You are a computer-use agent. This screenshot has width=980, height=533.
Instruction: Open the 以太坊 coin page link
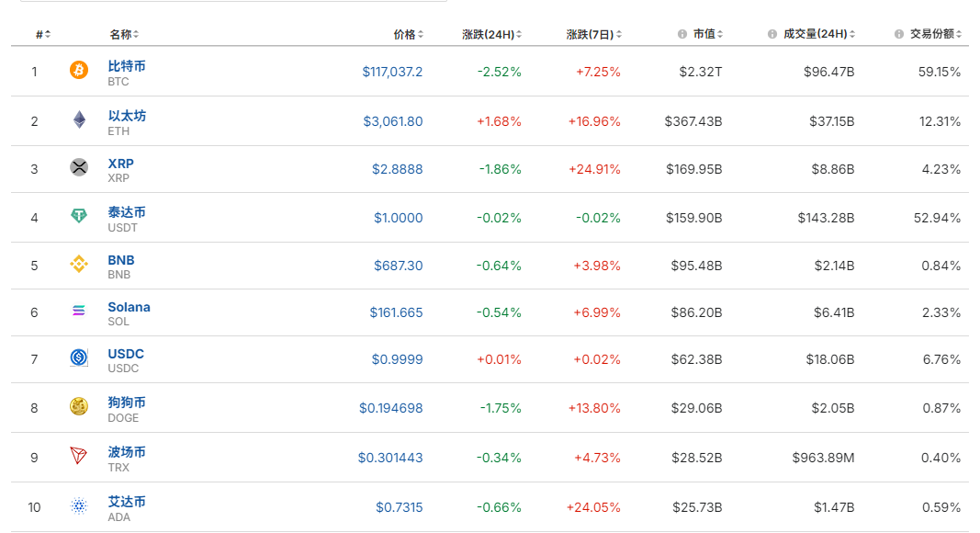[127, 116]
